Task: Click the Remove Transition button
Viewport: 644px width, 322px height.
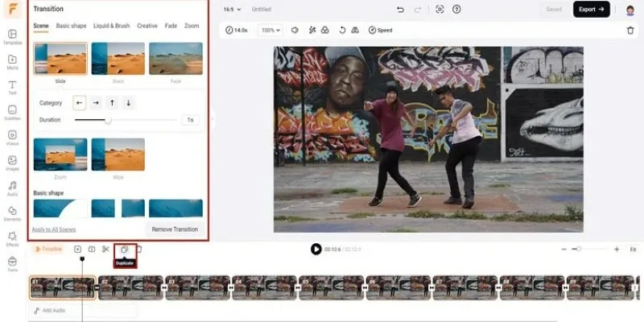Action: coord(175,229)
